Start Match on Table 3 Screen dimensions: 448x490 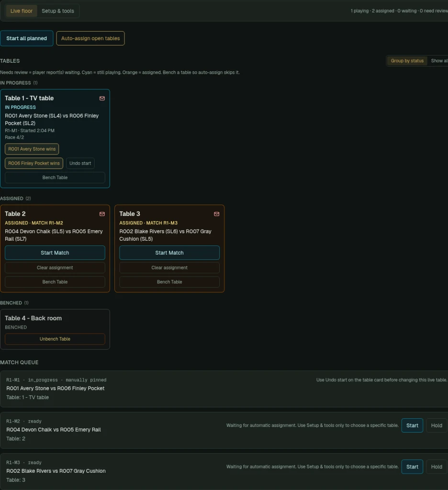[x=169, y=253]
